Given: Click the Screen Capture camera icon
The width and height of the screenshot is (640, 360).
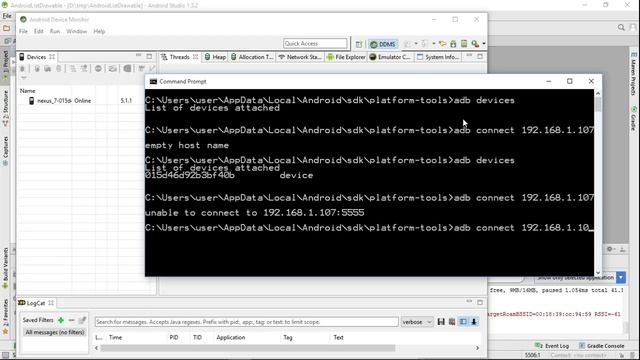Looking at the screenshot, I should (x=113, y=69).
